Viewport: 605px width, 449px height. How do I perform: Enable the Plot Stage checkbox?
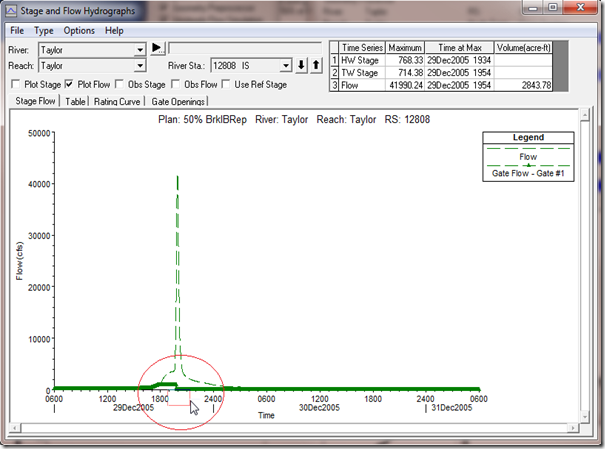coord(16,84)
